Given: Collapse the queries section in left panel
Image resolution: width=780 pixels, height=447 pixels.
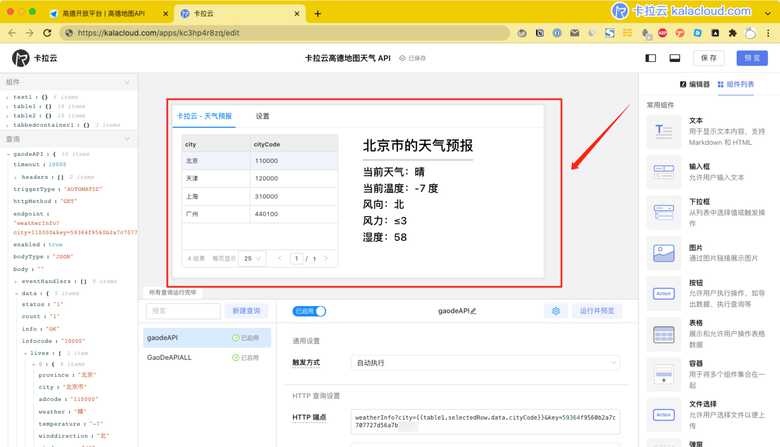Looking at the screenshot, I should point(127,139).
